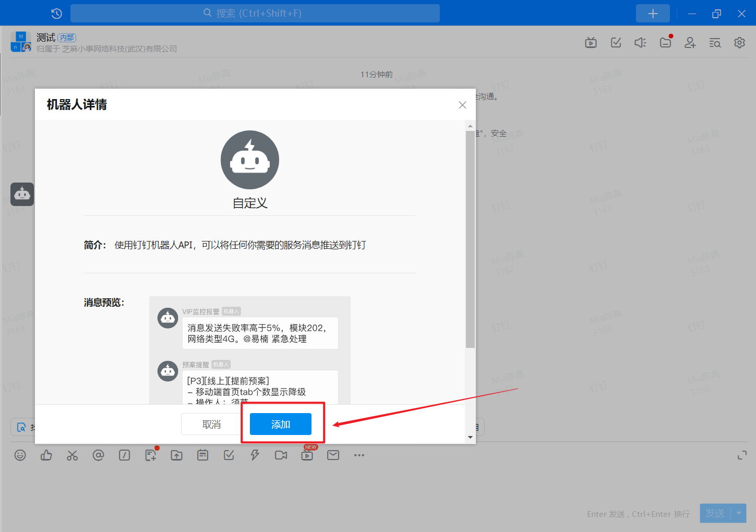Open the group announcement speaker icon

click(x=640, y=43)
